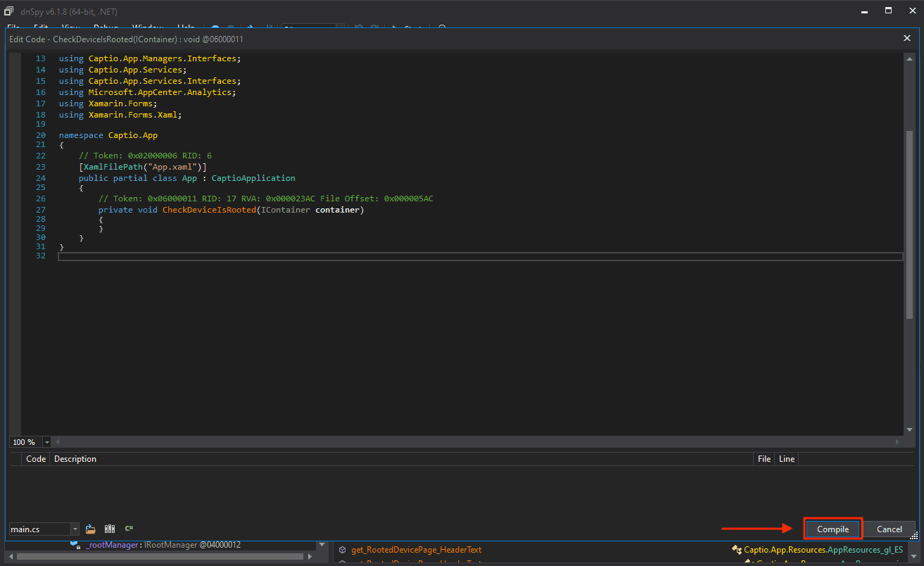The image size is (924, 566).
Task: Click the dnSpy app icon in title bar
Action: pos(9,11)
